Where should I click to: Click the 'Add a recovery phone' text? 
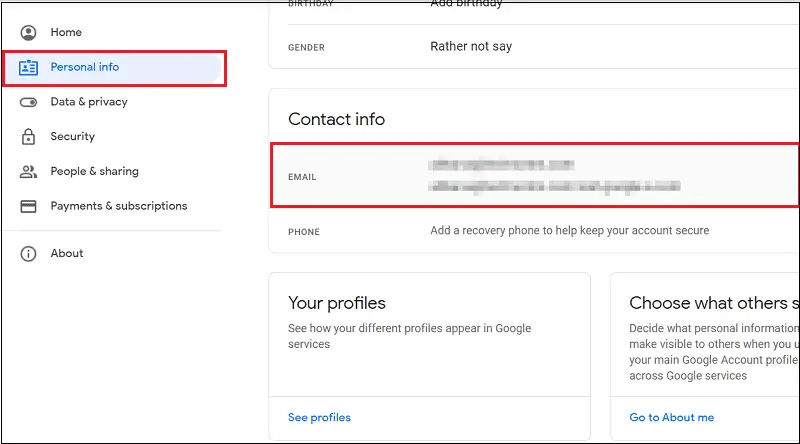pos(569,231)
